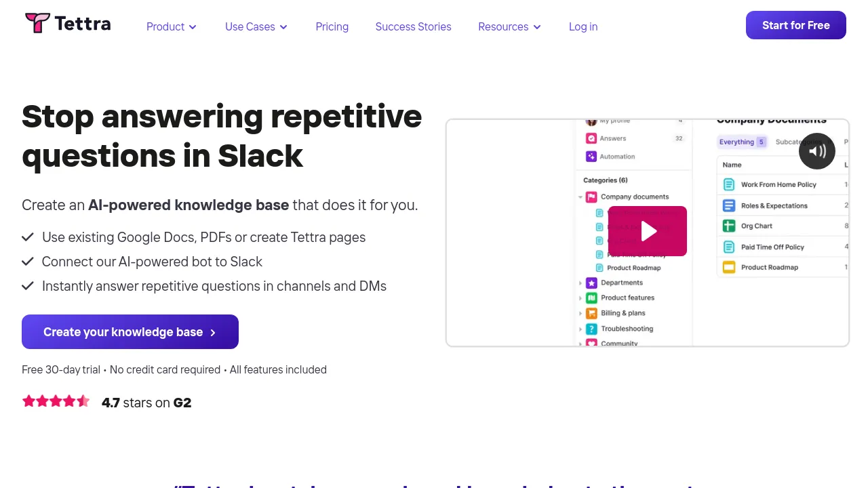Click the "Org Chart" row name
The height and width of the screenshot is (488, 868).
757,226
